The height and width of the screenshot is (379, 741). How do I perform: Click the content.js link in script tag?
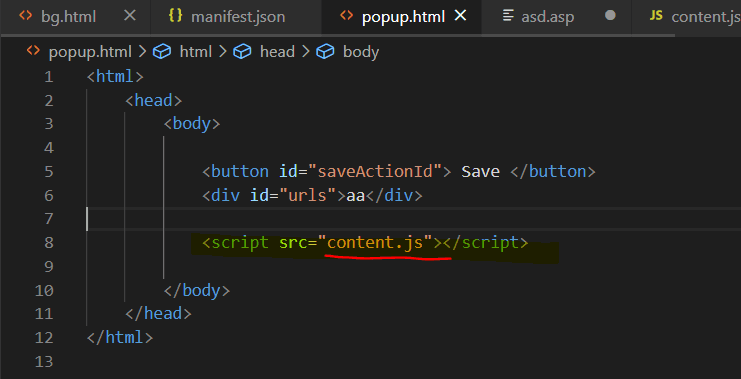(x=375, y=242)
